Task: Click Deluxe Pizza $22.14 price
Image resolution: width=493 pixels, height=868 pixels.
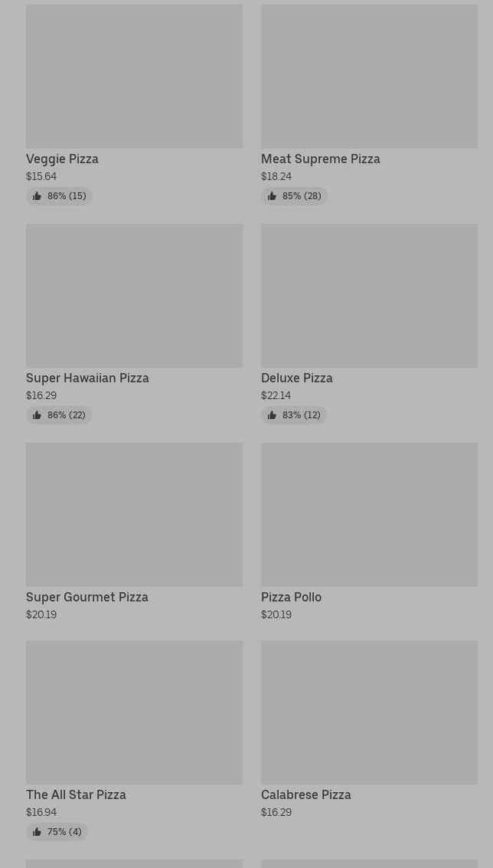Action: (x=276, y=395)
